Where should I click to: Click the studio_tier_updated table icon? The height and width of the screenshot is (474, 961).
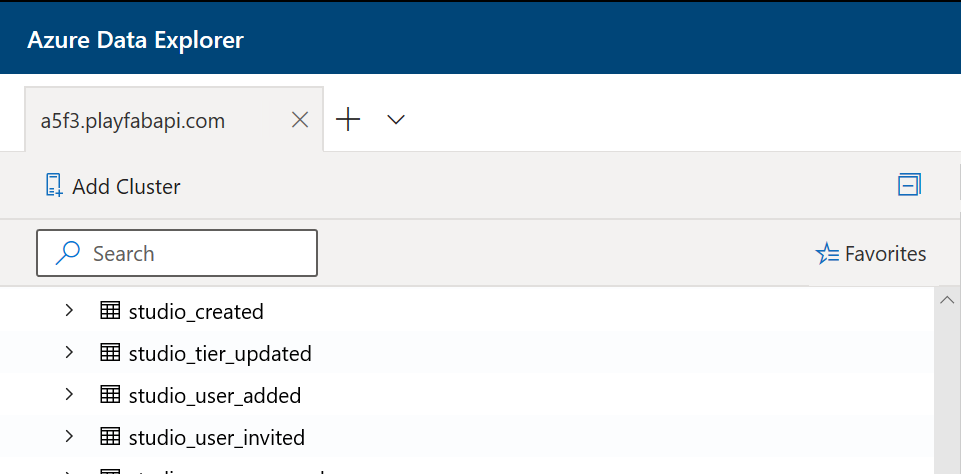[110, 353]
